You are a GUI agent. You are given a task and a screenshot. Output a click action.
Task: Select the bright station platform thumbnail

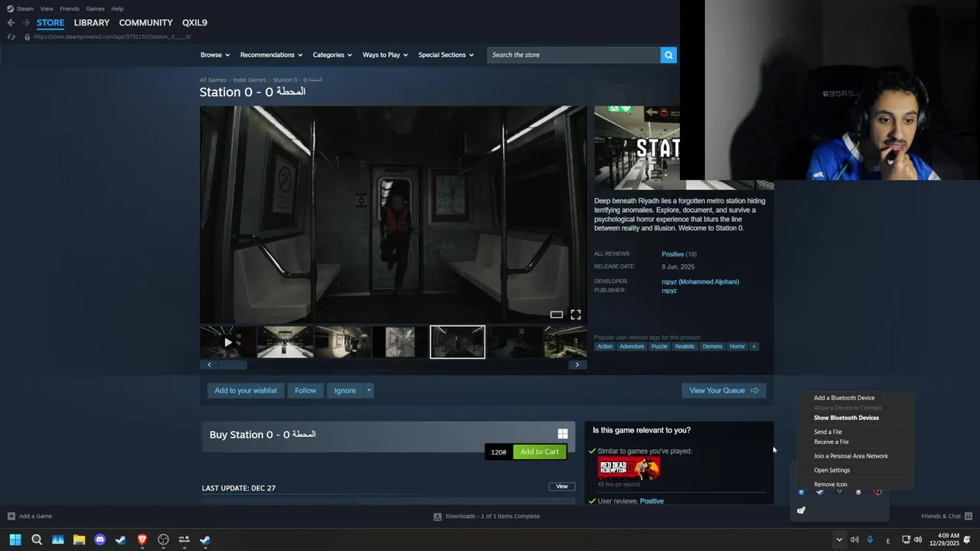pyautogui.click(x=285, y=342)
